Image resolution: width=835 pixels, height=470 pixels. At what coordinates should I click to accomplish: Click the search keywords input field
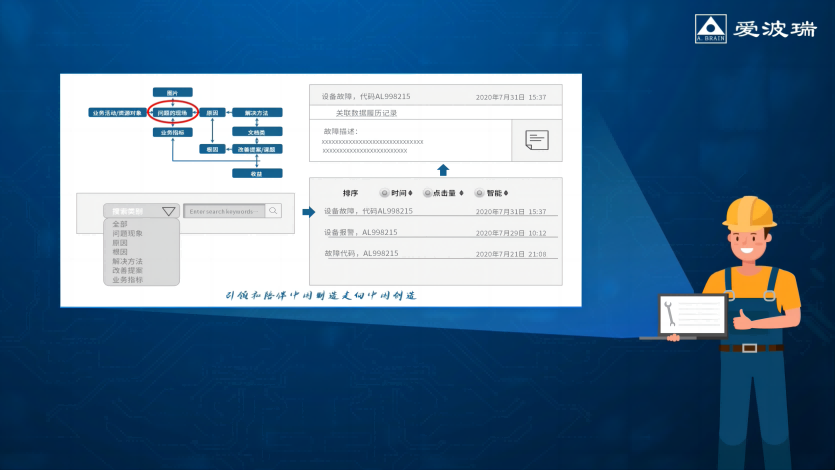(x=223, y=211)
